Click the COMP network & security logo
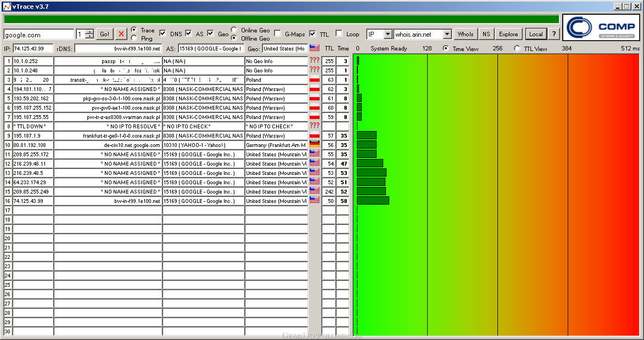Viewport: 644px width, 340px height. pyautogui.click(x=601, y=27)
